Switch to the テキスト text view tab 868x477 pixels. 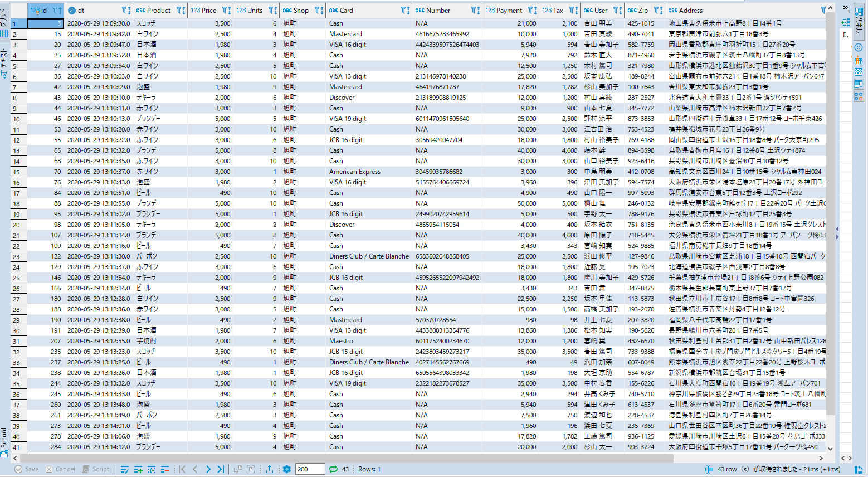pos(4,62)
